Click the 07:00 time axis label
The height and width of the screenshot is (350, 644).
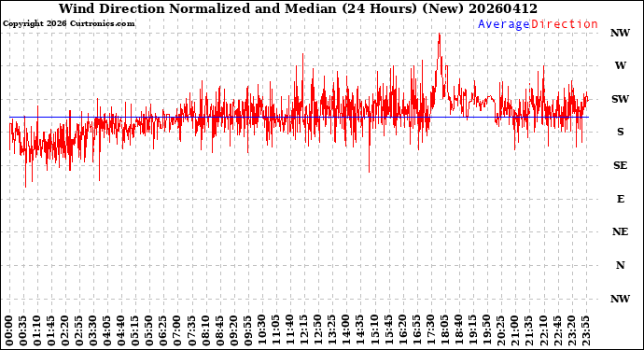coord(178,330)
